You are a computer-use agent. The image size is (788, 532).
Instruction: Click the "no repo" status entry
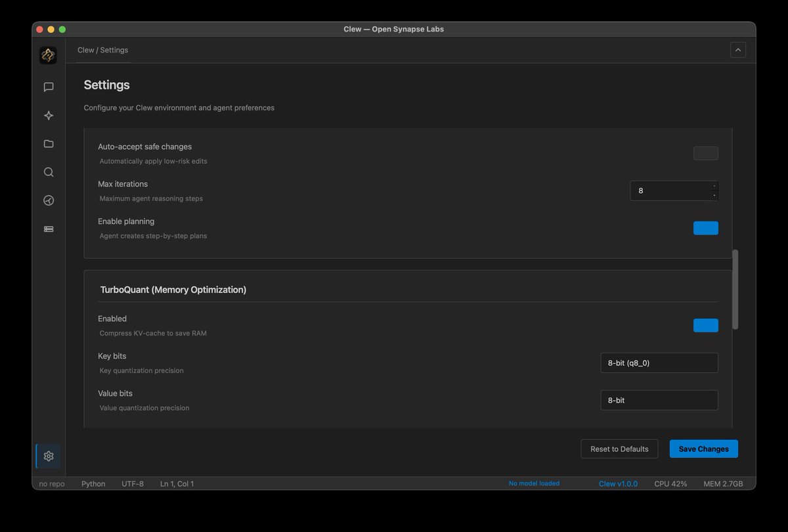click(x=52, y=484)
